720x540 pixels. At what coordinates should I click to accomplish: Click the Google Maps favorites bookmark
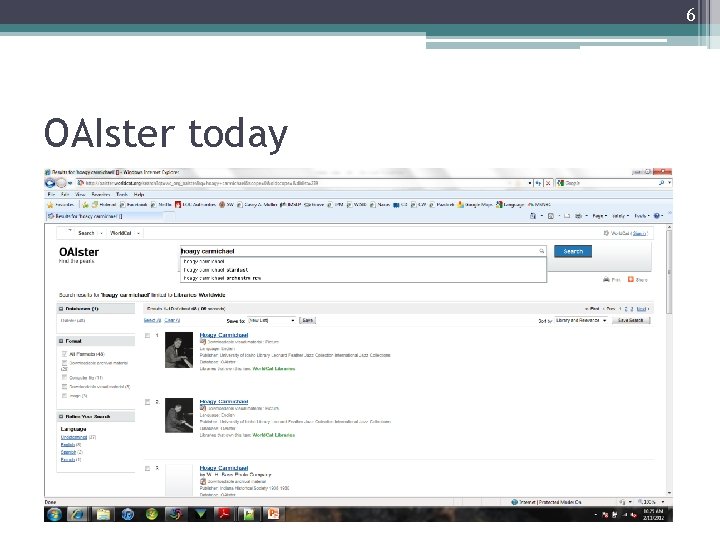475,205
